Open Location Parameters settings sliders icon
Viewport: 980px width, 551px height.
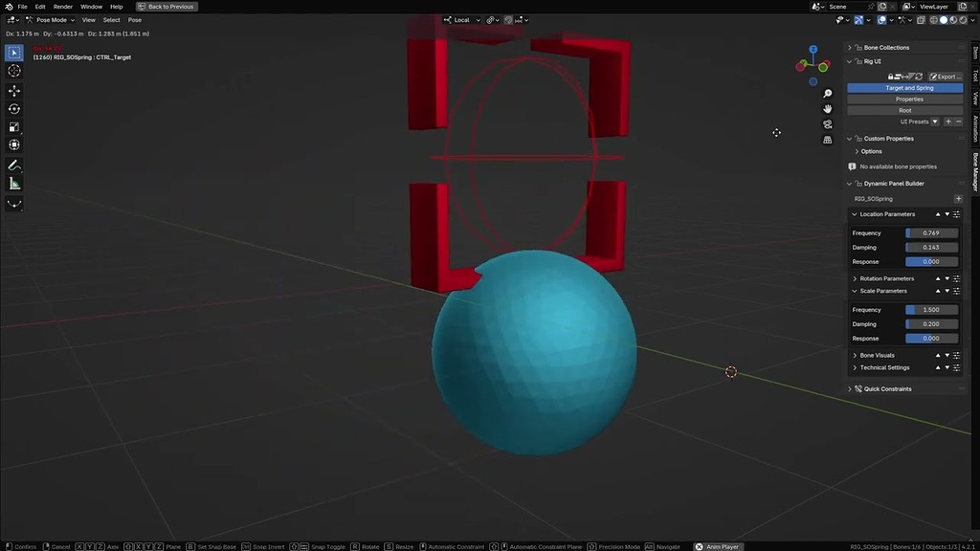pos(956,214)
